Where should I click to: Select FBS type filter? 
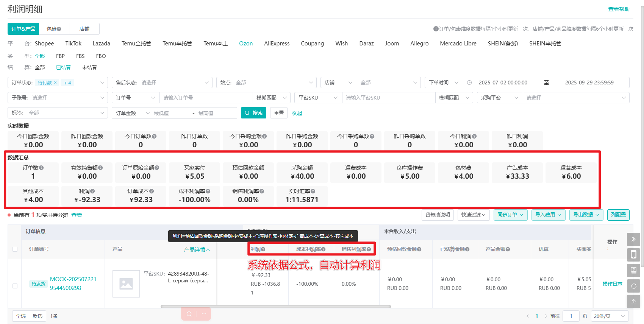[80, 56]
